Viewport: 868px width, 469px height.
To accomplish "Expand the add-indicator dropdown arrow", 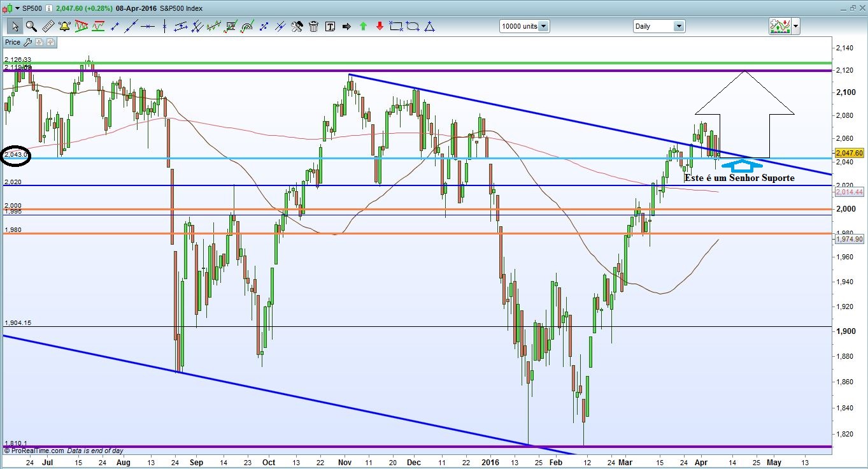I will [x=796, y=26].
